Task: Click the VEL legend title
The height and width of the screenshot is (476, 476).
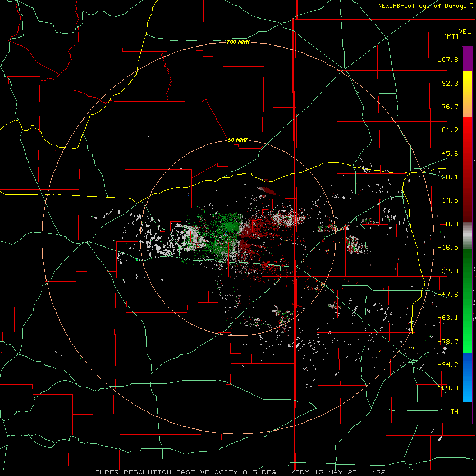Action: 465,32
